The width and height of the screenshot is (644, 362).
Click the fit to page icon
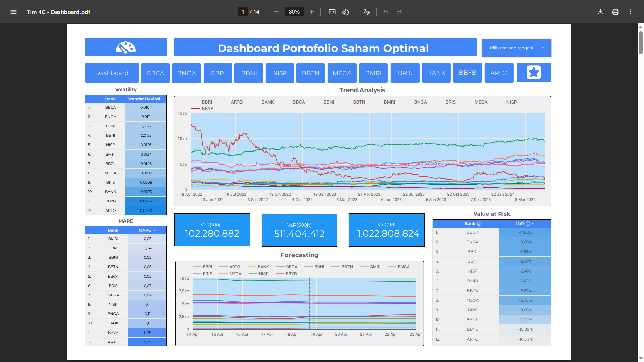(332, 12)
